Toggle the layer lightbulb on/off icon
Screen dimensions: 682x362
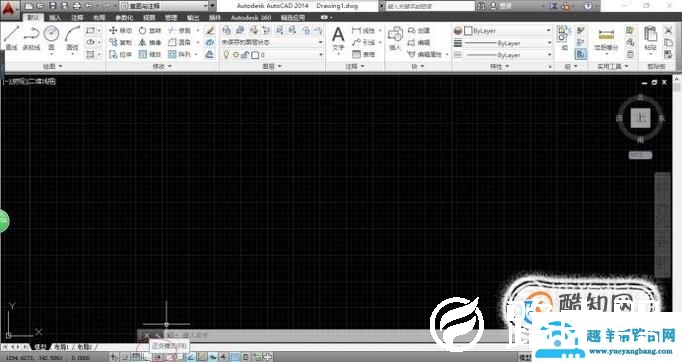click(x=226, y=55)
